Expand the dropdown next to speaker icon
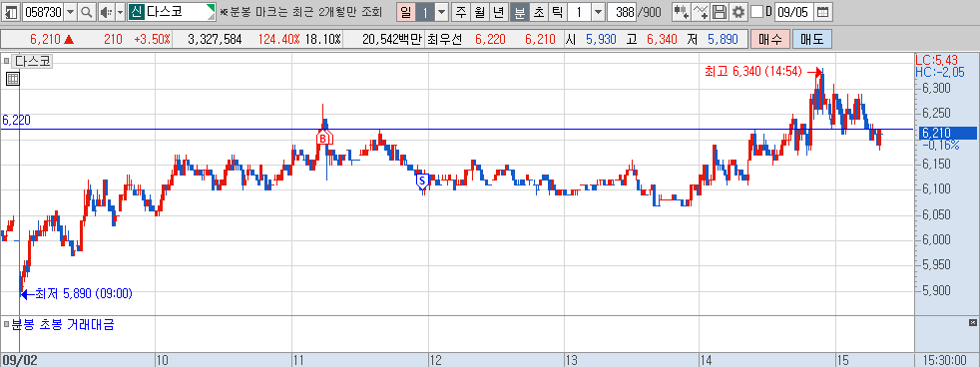The height and width of the screenshot is (367, 980). click(x=120, y=12)
